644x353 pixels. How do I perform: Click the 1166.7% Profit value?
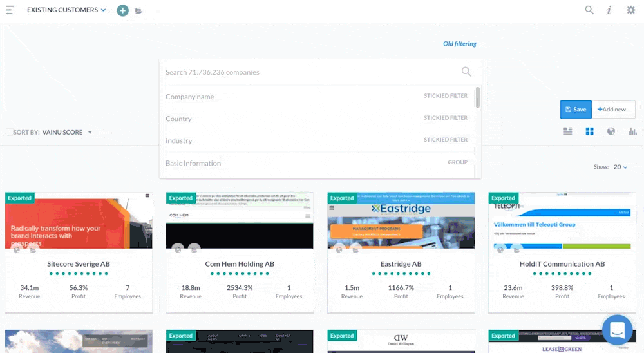tap(401, 288)
